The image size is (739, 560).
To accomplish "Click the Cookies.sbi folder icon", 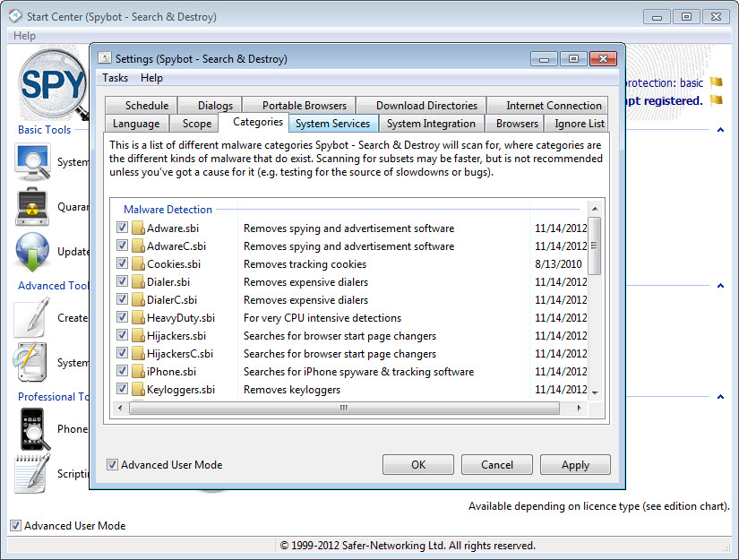I will point(138,264).
